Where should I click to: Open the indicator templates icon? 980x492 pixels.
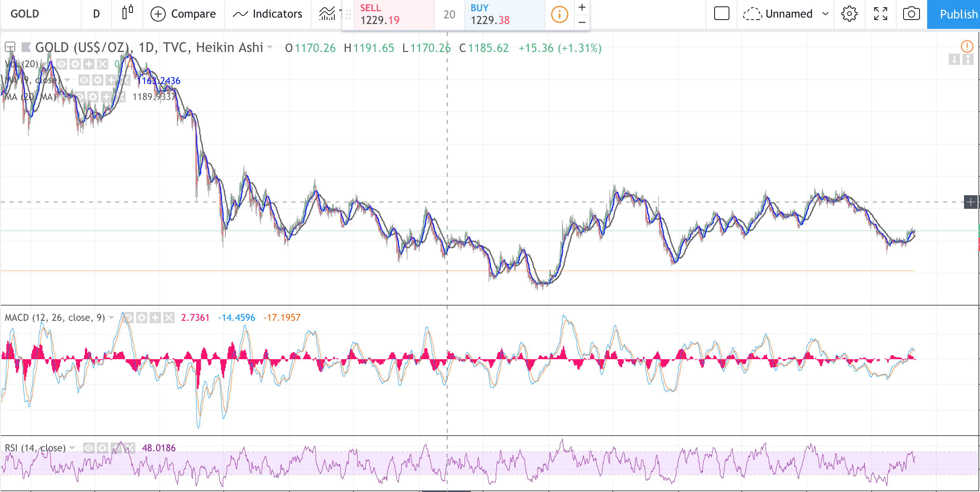(327, 14)
